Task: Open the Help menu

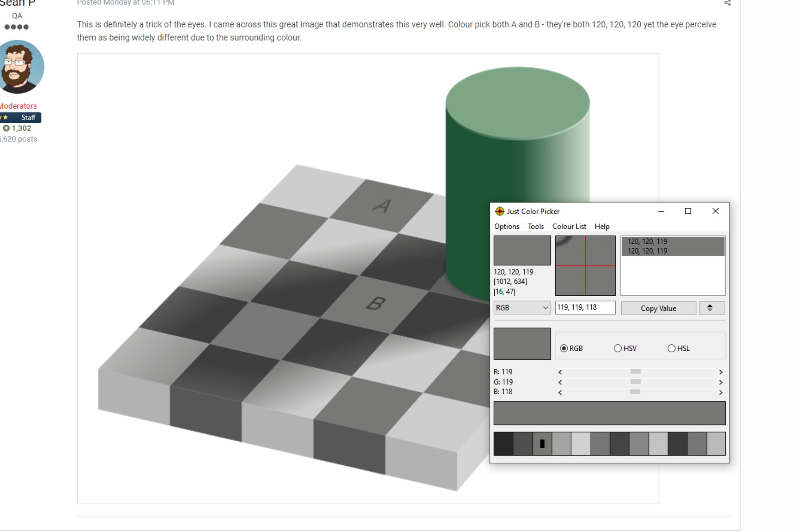Action: coord(602,226)
